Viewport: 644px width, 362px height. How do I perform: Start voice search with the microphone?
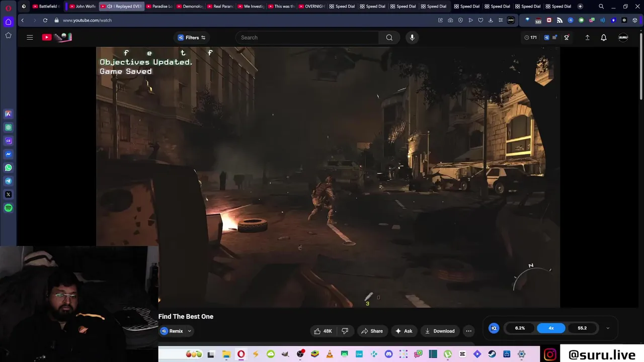(x=412, y=37)
